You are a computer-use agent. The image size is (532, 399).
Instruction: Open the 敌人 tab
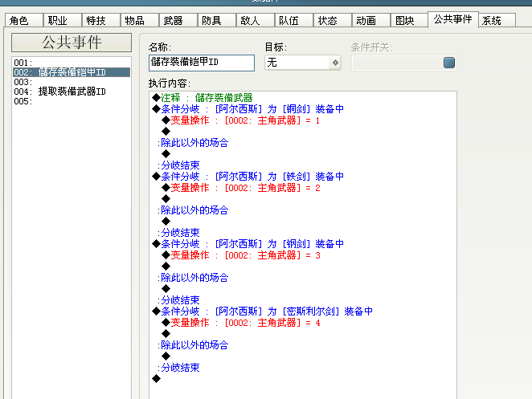click(255, 20)
